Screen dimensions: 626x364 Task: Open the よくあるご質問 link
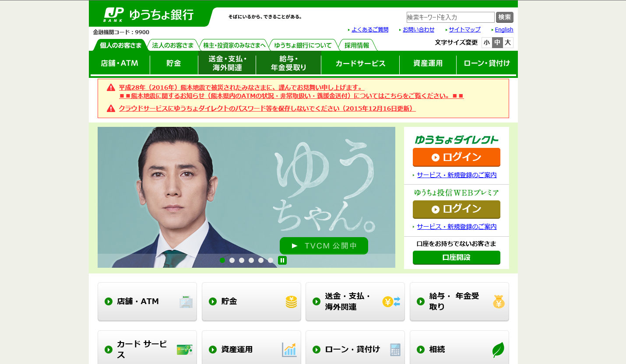370,30
